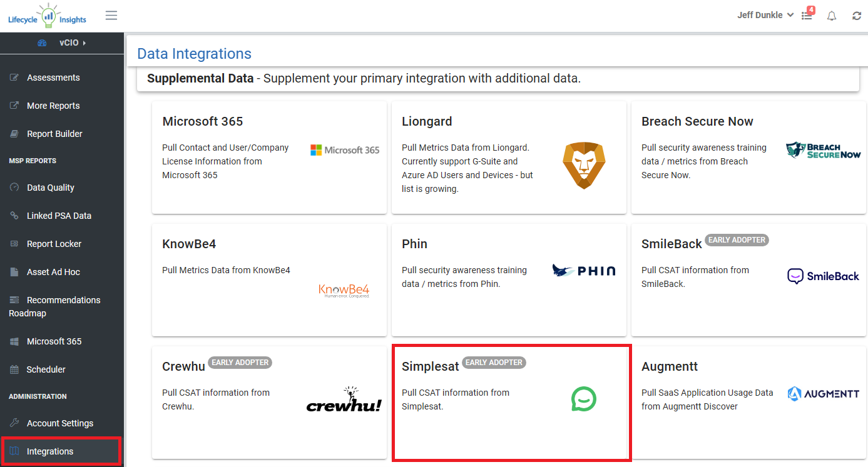This screenshot has height=467, width=868.
Task: Click the Account Settings wrench icon
Action: pos(14,423)
